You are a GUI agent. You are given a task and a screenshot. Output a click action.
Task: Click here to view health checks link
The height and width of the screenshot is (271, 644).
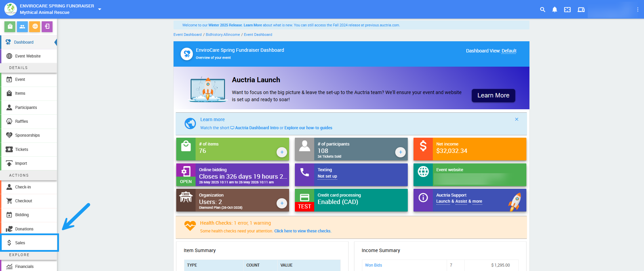coord(302,231)
